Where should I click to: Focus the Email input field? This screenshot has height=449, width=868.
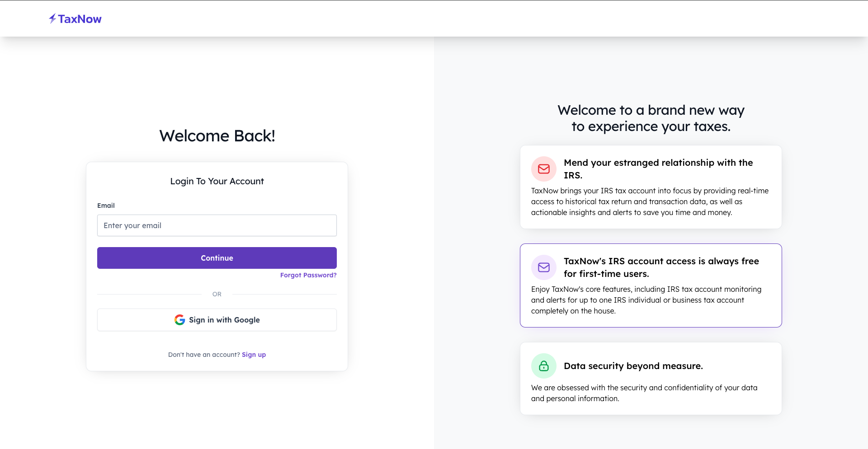(217, 225)
